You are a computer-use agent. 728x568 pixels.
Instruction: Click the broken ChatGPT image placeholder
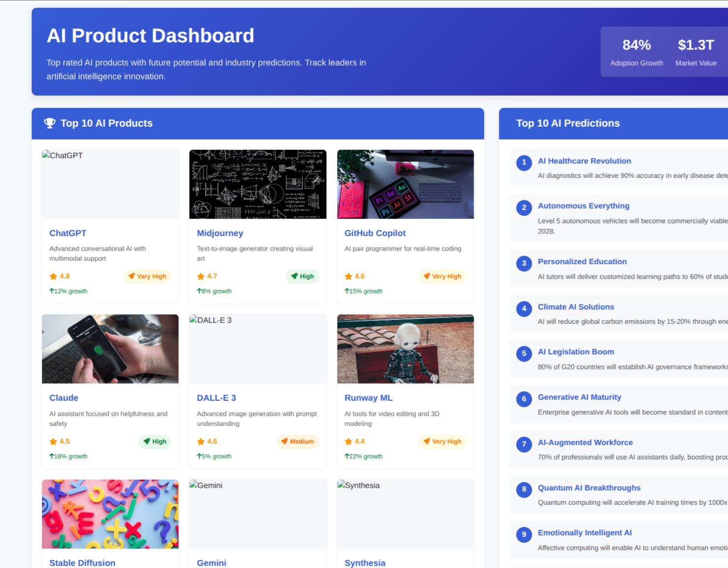(x=110, y=184)
